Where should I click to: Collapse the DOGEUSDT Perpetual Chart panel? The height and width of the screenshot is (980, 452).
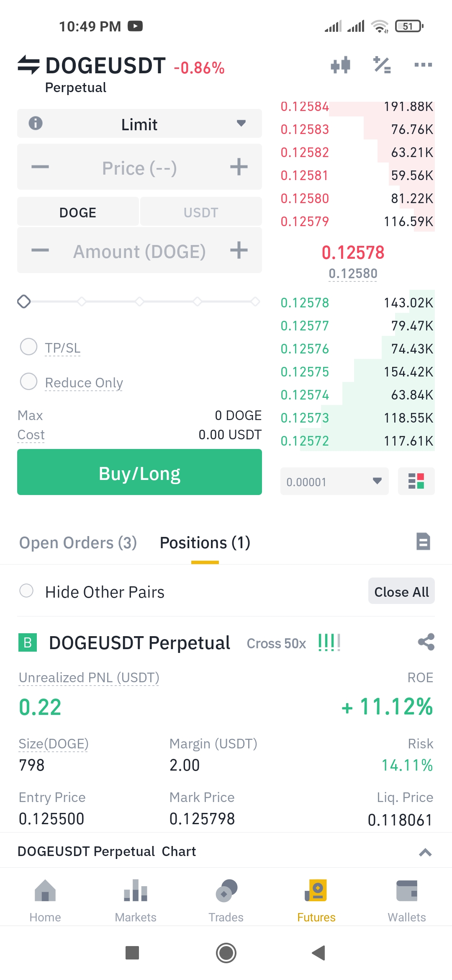pos(425,852)
